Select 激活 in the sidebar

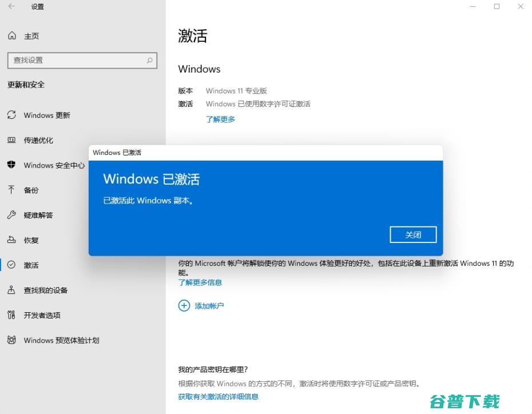pos(31,265)
